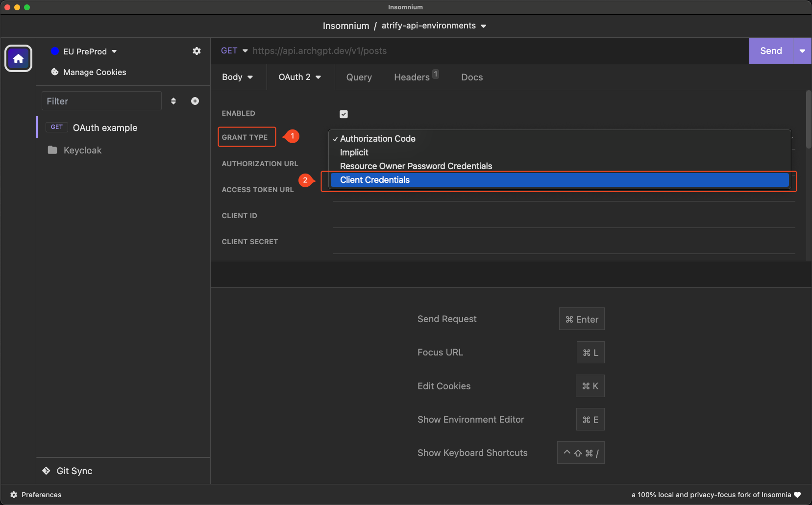Choose Implicit from grant type list

click(x=354, y=152)
